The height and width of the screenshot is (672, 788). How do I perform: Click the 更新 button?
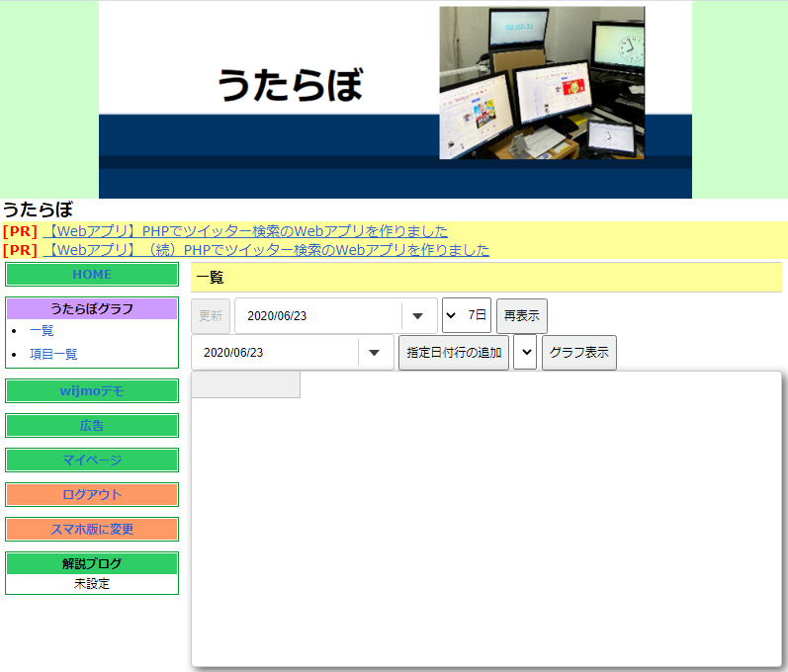pos(211,316)
